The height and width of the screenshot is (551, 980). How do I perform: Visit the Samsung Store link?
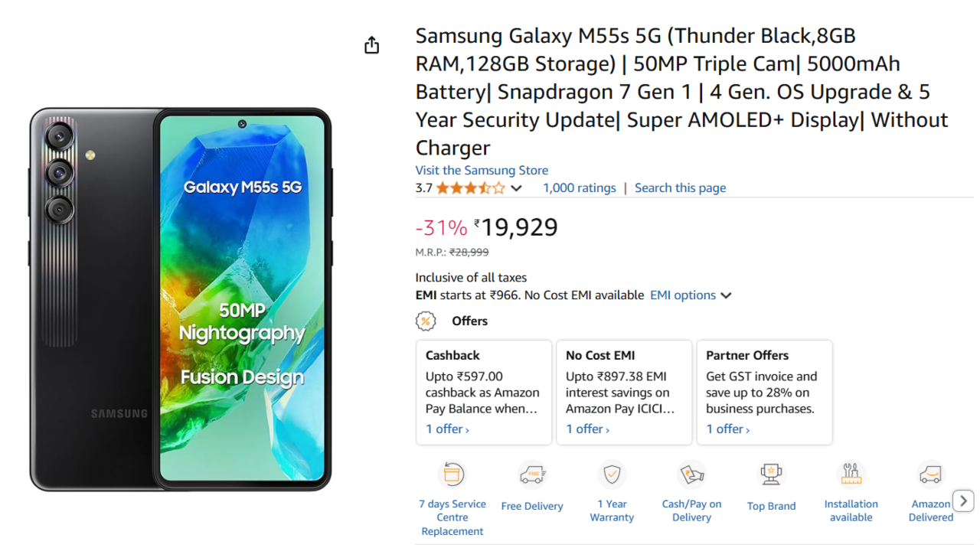(482, 171)
